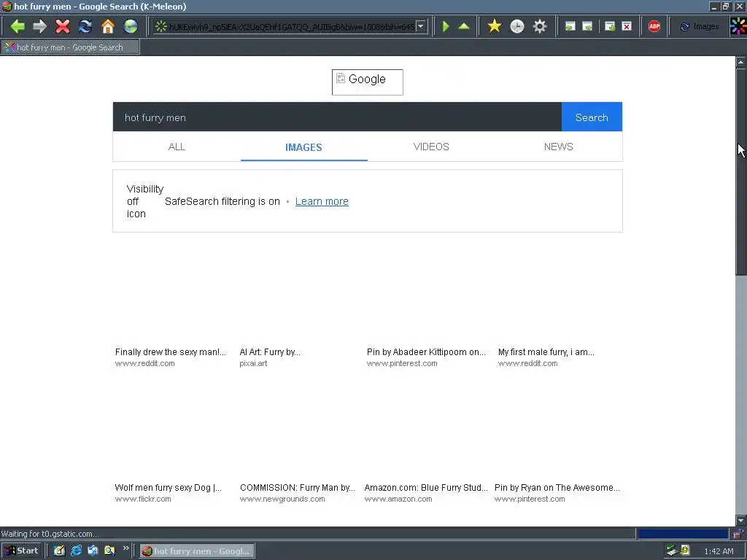Launch Internet Explorer from quick launch

(76, 551)
